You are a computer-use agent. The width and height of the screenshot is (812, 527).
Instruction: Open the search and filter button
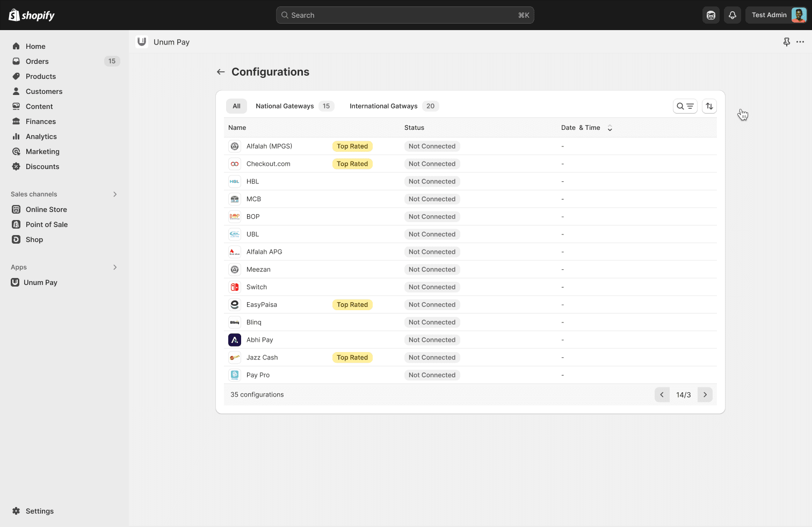pyautogui.click(x=685, y=106)
